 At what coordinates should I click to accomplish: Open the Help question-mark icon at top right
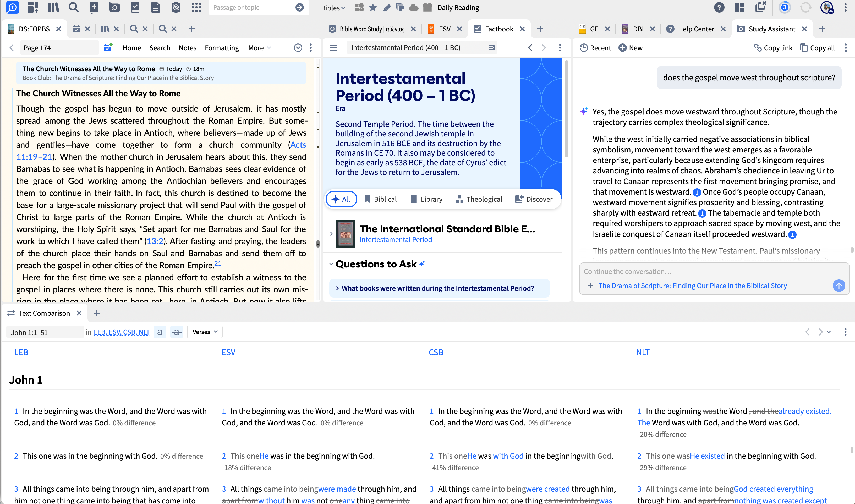click(x=719, y=7)
